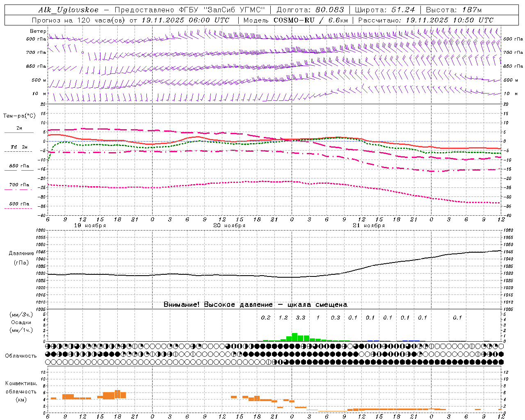Select the forecast start time 19.11.2025 06:00 UTC
The width and height of the screenshot is (525, 420).
(x=185, y=20)
